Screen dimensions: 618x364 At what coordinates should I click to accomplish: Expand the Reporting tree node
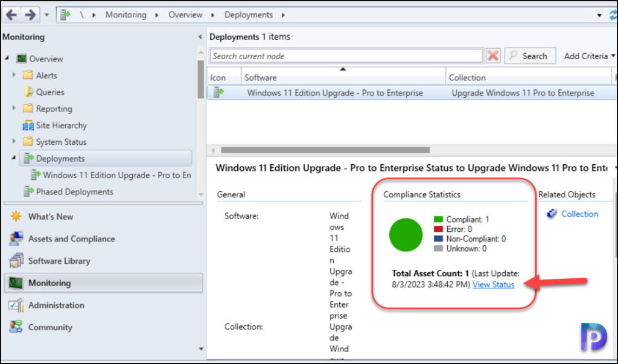pos(14,108)
